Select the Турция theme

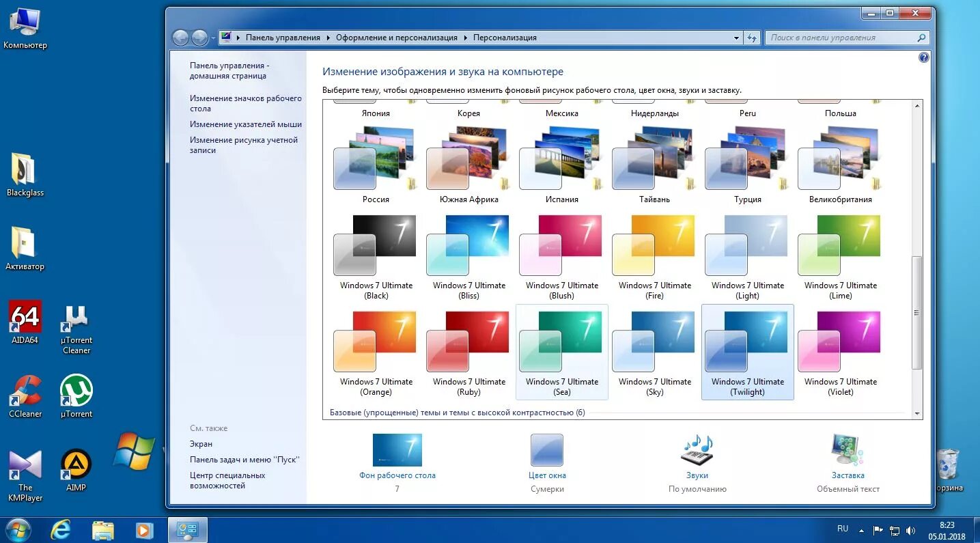pos(748,165)
